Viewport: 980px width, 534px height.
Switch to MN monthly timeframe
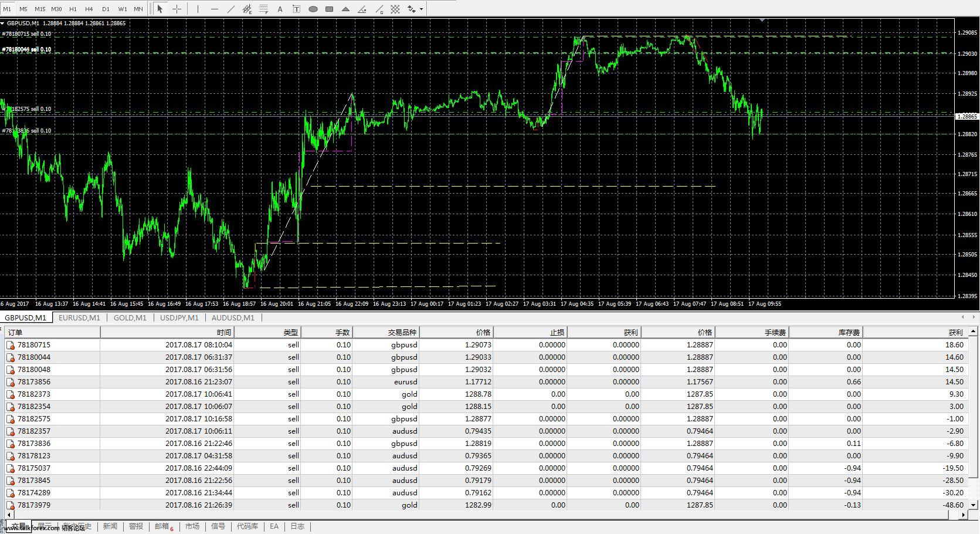(138, 9)
